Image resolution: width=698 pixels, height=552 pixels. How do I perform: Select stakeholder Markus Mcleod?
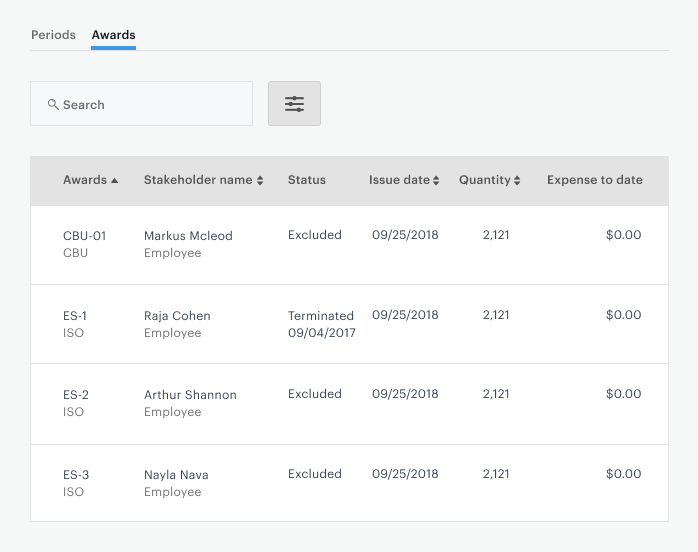pos(188,235)
